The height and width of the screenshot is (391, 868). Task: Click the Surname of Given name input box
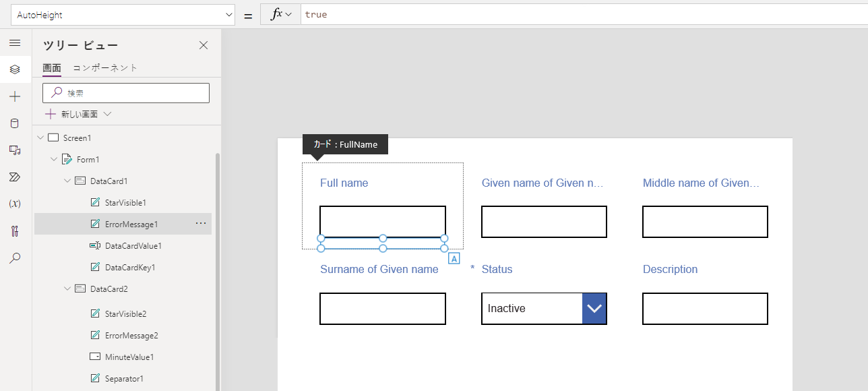(383, 309)
